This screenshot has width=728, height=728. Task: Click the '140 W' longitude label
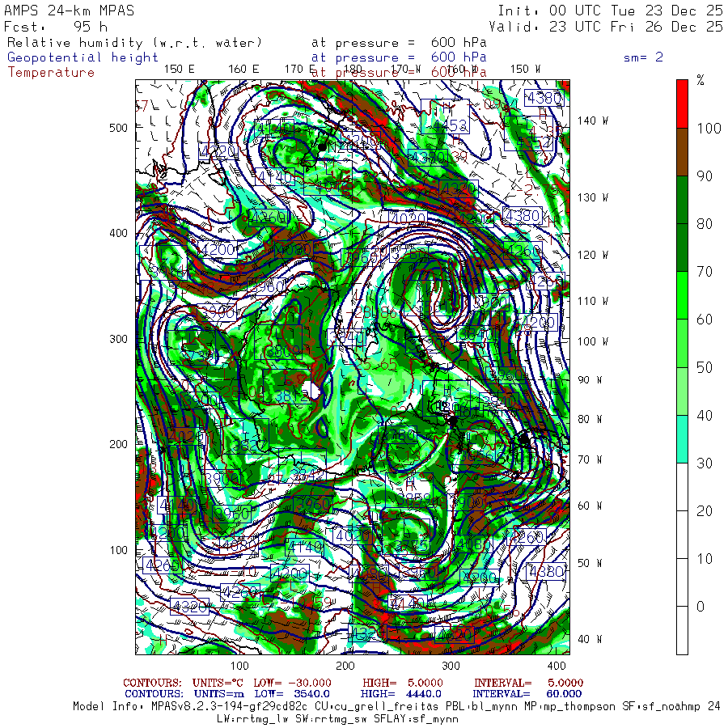(593, 121)
